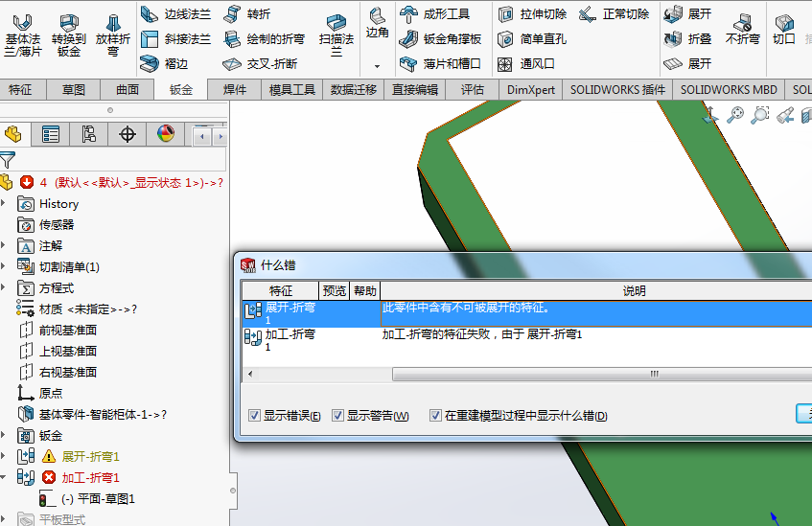Image resolution: width=812 pixels, height=526 pixels.
Task: Toggle 显示警告(W) checkbox
Action: click(337, 415)
